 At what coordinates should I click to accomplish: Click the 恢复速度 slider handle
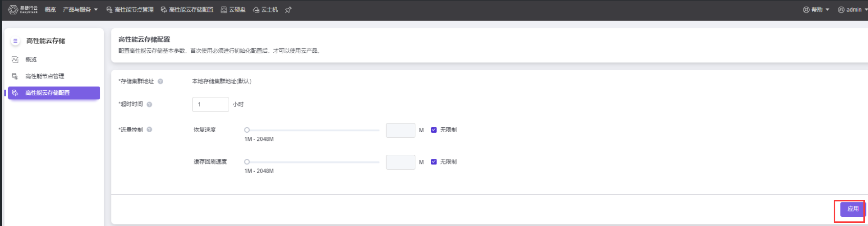pyautogui.click(x=247, y=130)
